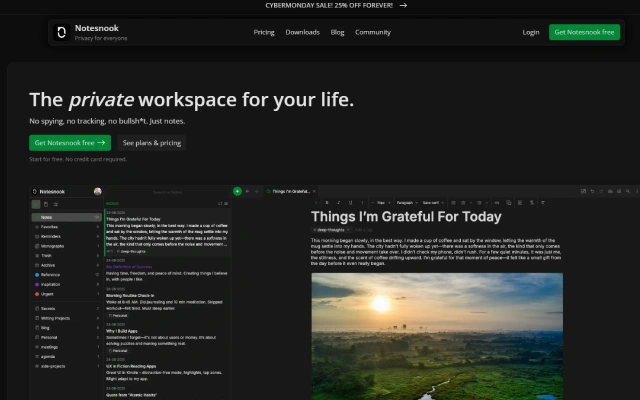Image resolution: width=640 pixels, height=400 pixels.
Task: Select Notes in the app sidebar
Action: coord(66,218)
